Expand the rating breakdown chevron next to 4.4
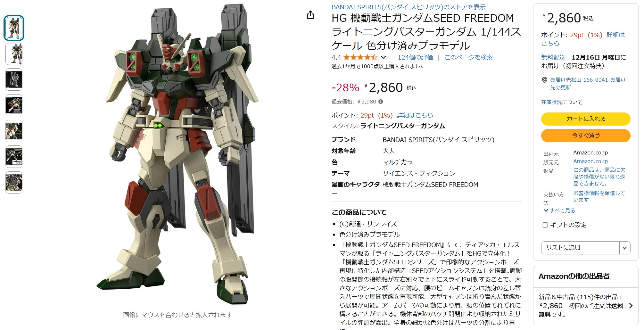 (383, 57)
